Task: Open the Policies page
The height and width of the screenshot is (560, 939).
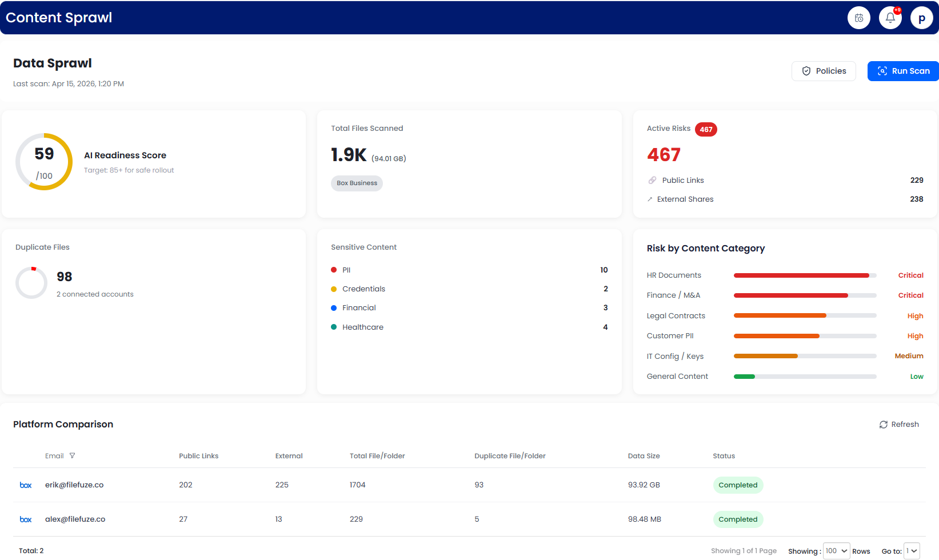Action: [x=823, y=71]
